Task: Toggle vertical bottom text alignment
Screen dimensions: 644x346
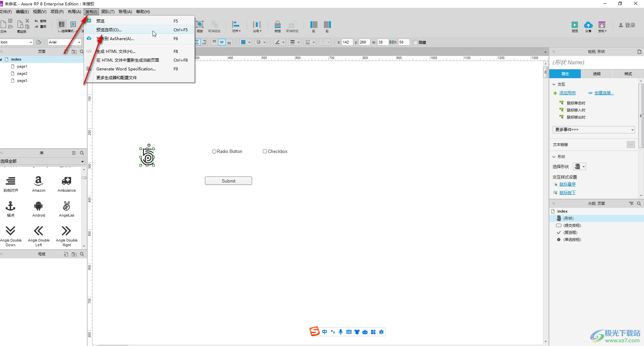Action: point(229,42)
